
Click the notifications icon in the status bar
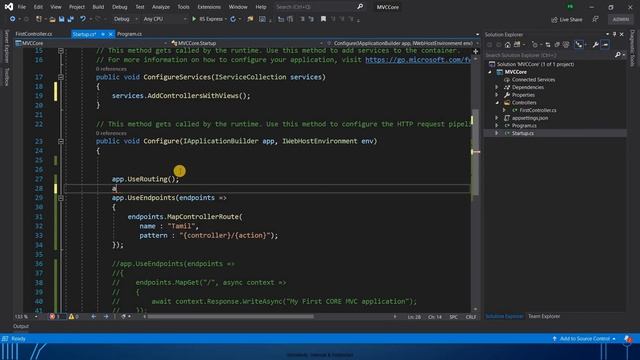coord(628,339)
